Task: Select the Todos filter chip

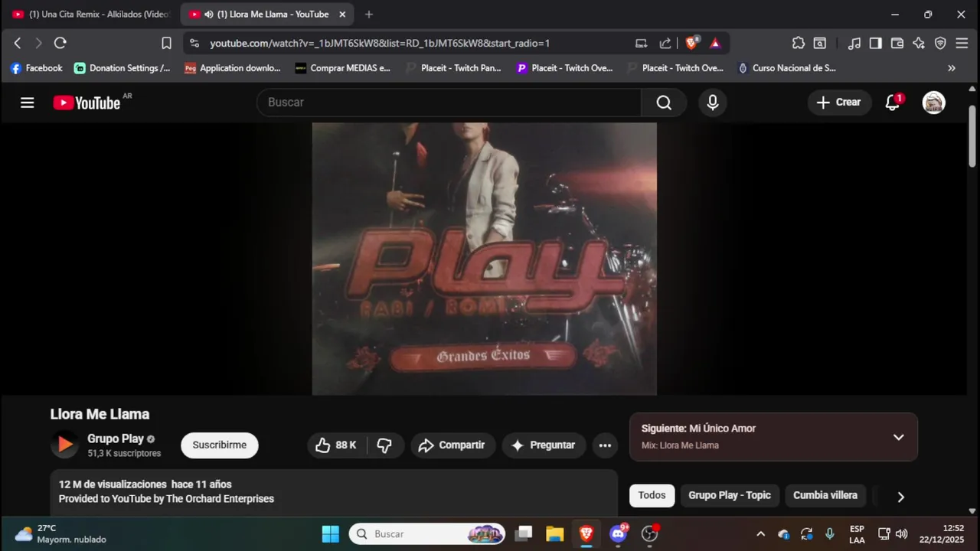Action: [x=652, y=496]
